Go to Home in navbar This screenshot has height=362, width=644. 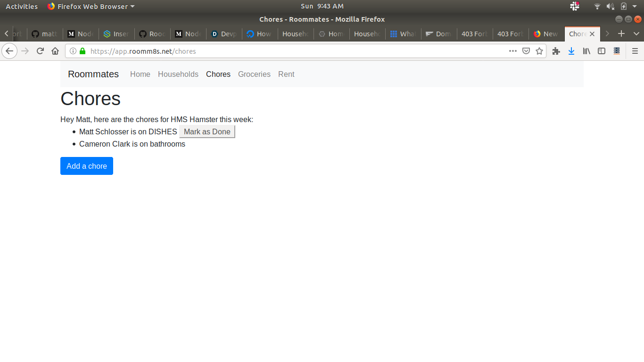140,74
